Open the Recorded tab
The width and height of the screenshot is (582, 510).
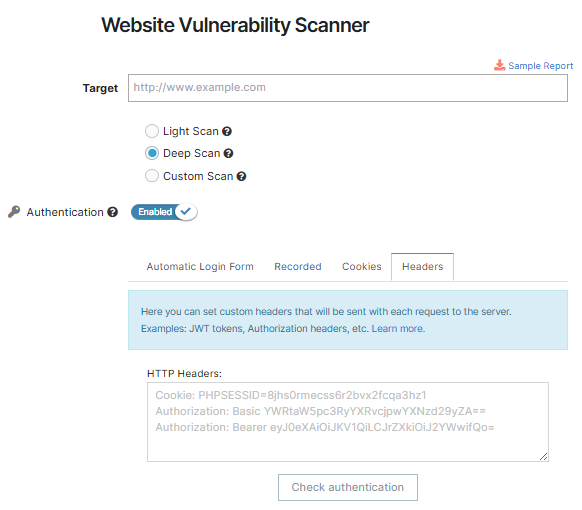click(x=298, y=267)
